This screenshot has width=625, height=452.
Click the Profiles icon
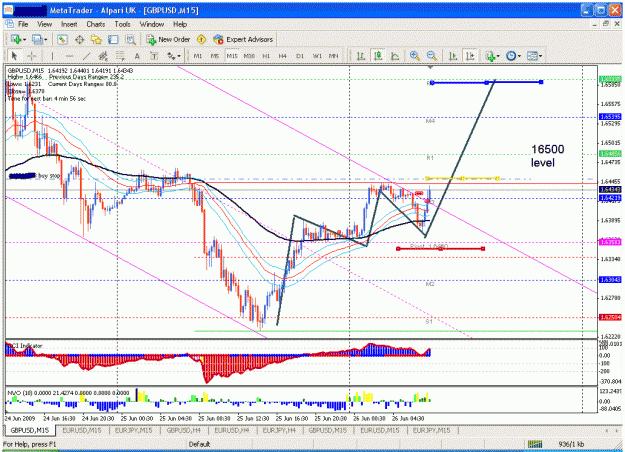[x=37, y=39]
